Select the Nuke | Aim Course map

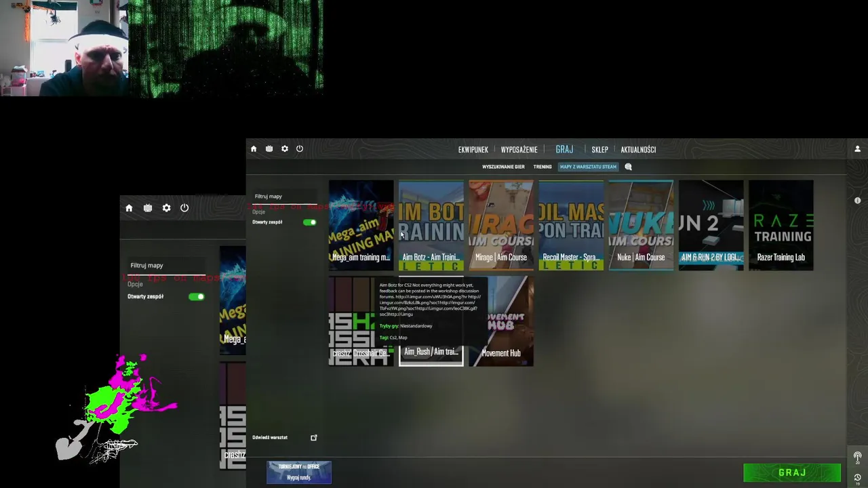point(641,225)
